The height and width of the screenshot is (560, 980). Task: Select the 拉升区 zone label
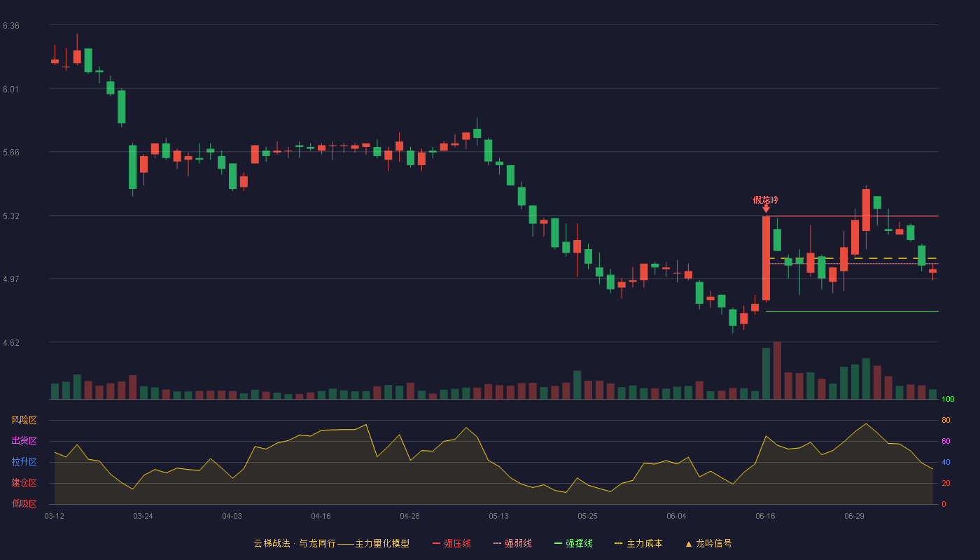(24, 462)
